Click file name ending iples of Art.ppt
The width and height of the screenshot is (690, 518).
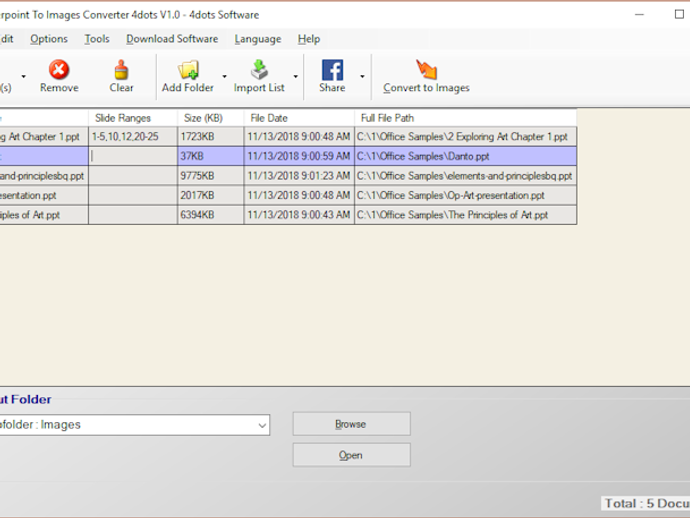point(44,215)
